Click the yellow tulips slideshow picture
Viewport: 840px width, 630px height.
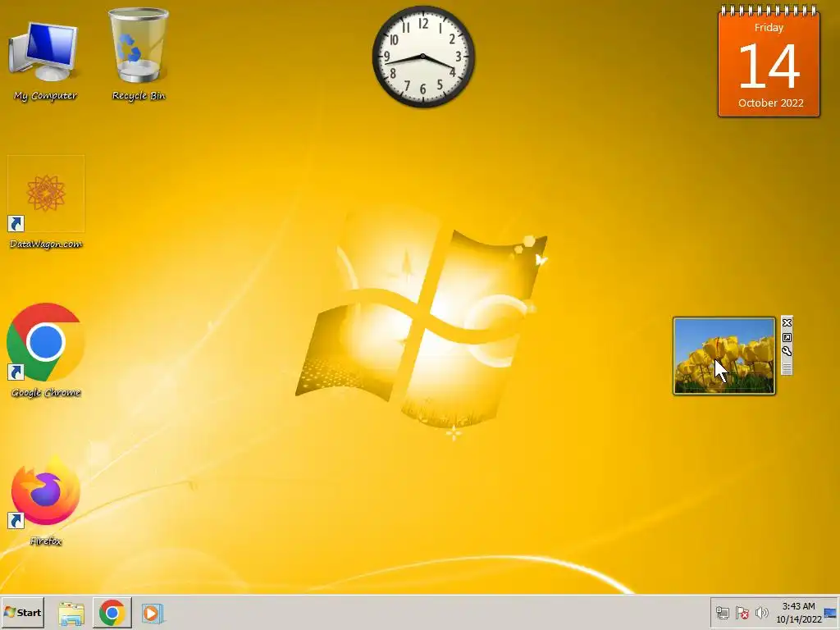724,356
